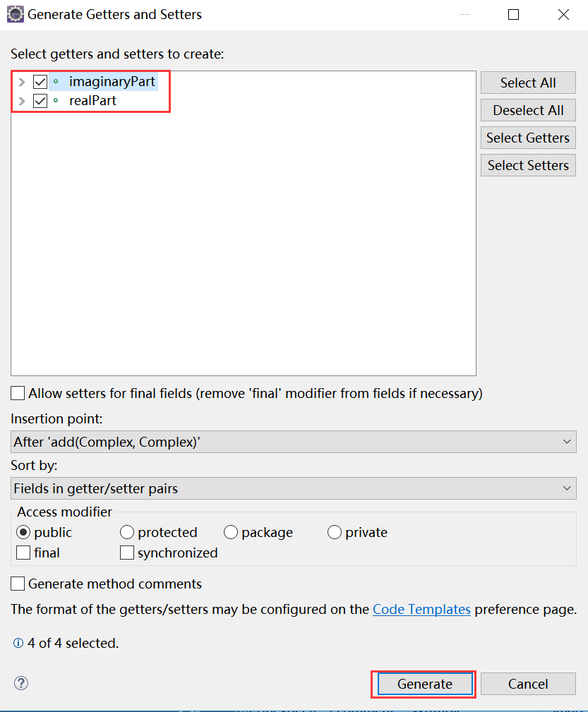The height and width of the screenshot is (712, 588).
Task: Click the Deselect All button
Action: (528, 110)
